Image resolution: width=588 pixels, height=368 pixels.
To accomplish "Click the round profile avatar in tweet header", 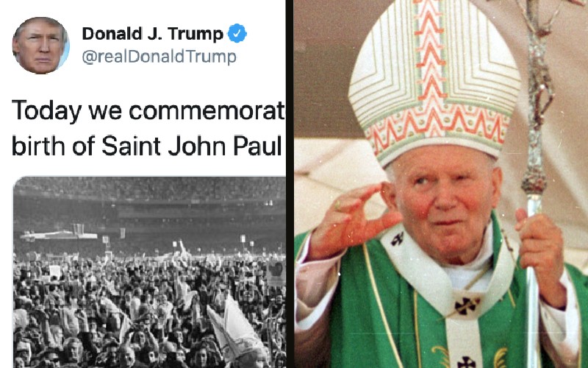I will [x=41, y=46].
